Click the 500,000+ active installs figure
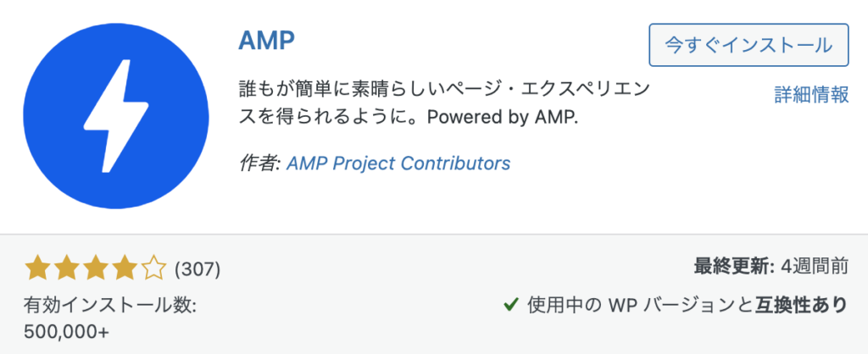The width and height of the screenshot is (868, 354). [67, 331]
